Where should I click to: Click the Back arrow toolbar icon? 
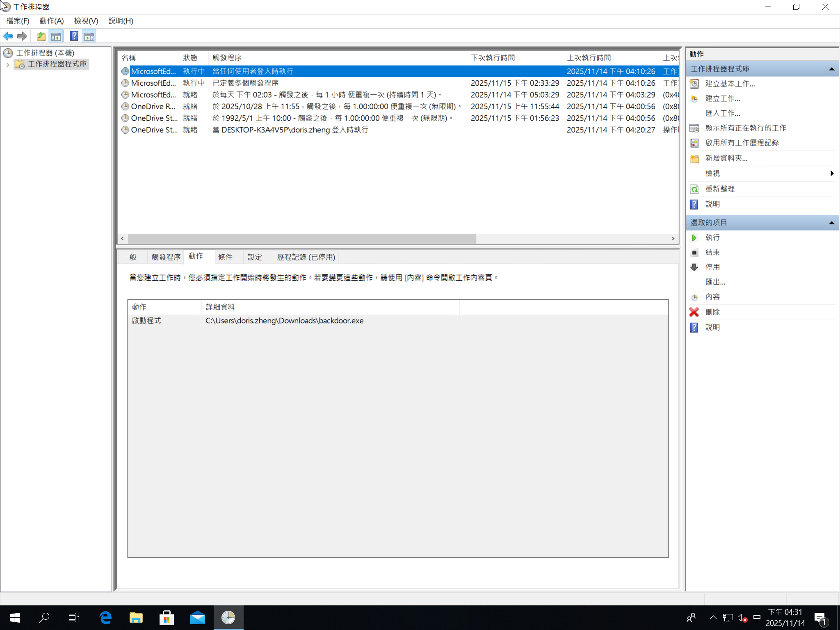(x=8, y=37)
